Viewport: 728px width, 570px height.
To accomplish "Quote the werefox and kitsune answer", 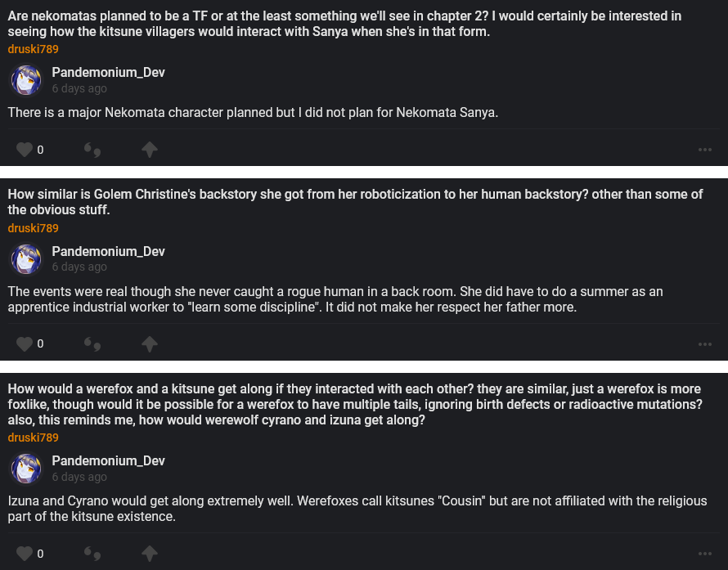I will (92, 554).
